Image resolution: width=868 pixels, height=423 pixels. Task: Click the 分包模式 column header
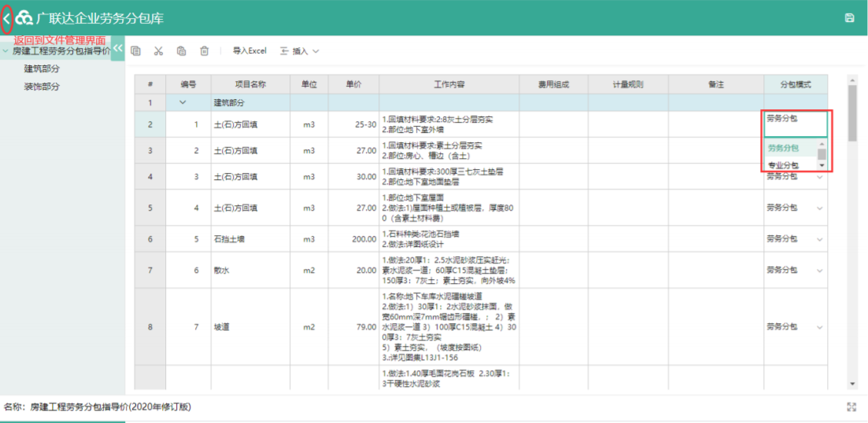[796, 85]
